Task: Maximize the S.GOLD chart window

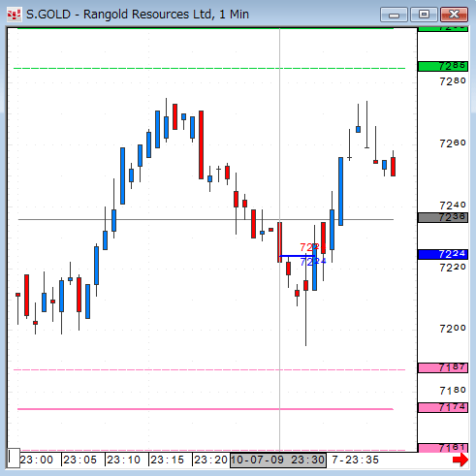Action: [424, 15]
